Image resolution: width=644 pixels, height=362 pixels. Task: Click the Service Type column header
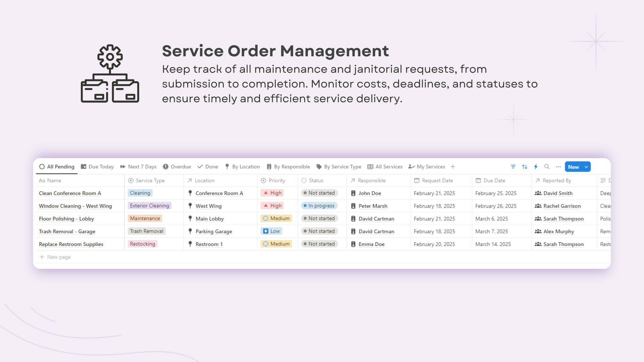point(154,180)
